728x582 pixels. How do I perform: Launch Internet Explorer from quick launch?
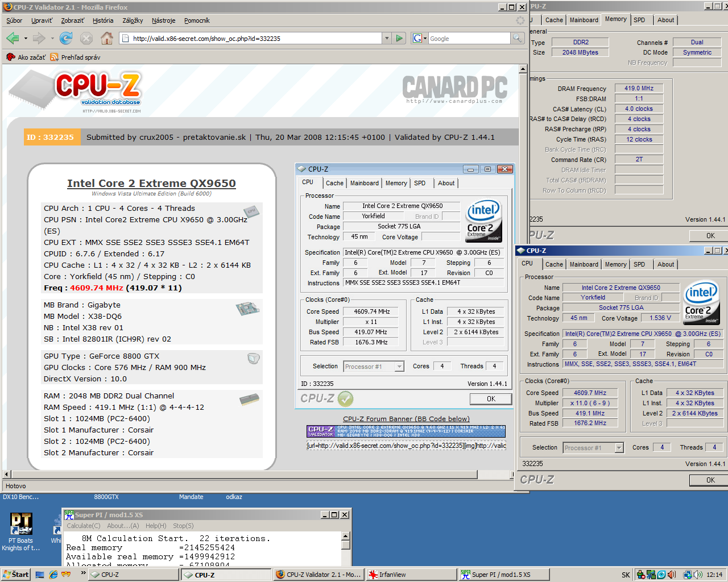click(x=53, y=575)
